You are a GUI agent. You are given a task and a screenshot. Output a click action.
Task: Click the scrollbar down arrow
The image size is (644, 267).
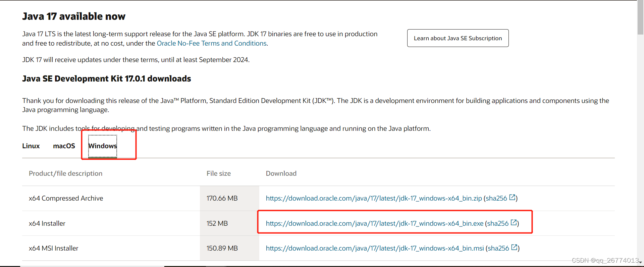[x=640, y=263]
